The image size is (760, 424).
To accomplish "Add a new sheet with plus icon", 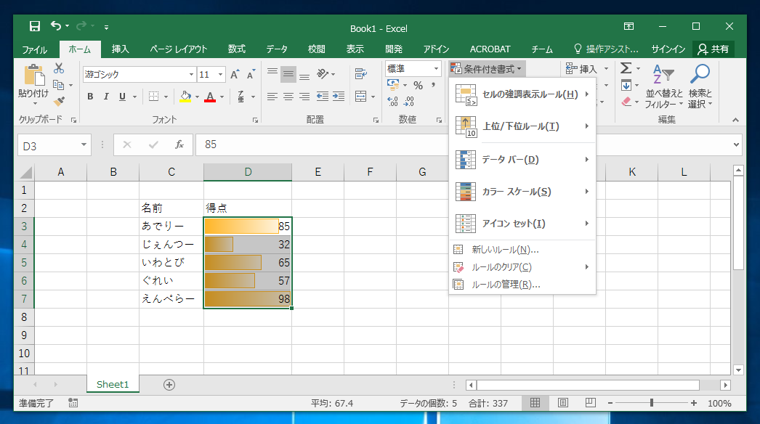I will [169, 385].
